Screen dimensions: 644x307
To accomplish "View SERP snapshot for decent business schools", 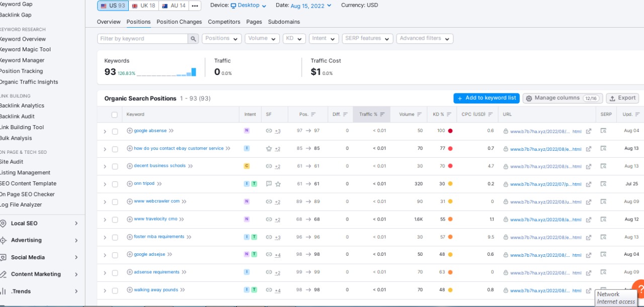I will pos(603,166).
